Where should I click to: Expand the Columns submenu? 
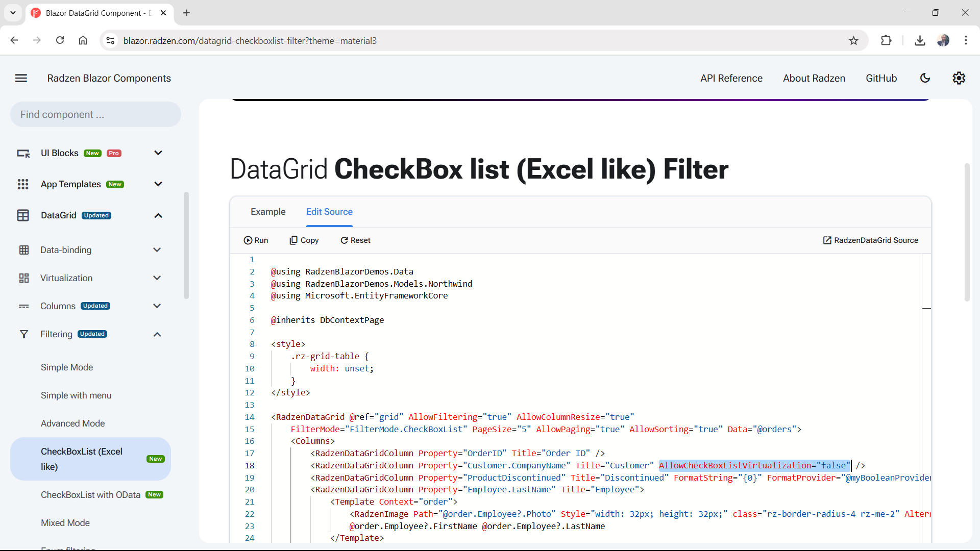pyautogui.click(x=157, y=306)
